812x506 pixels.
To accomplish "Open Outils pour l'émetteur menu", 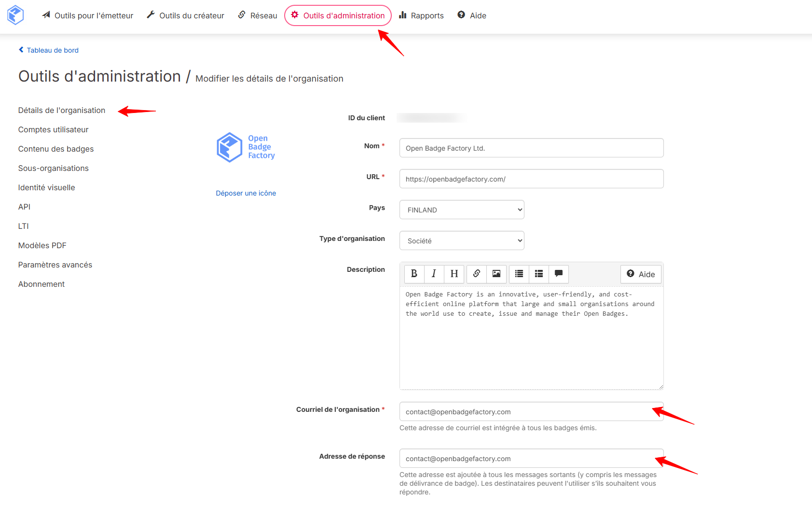I will pos(87,15).
